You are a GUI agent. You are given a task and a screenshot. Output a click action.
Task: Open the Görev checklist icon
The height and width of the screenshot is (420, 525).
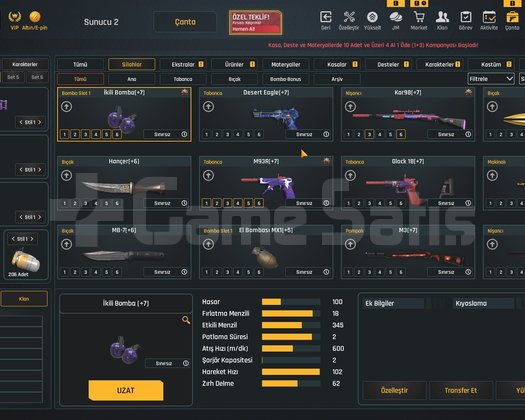(466, 17)
